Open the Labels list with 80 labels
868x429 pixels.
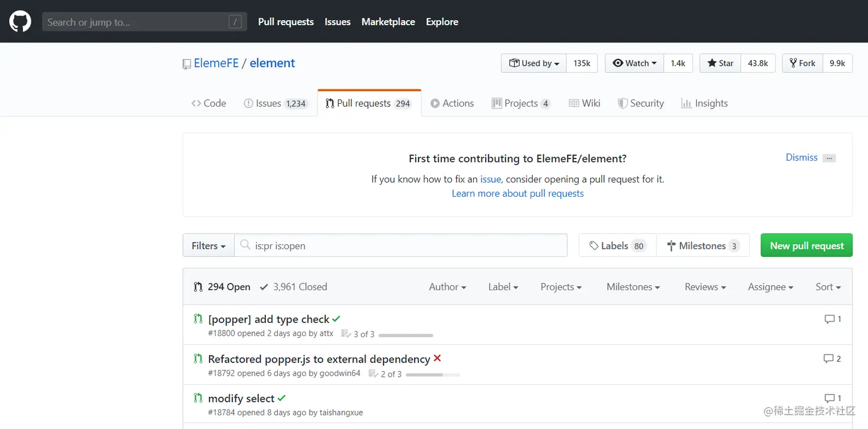tap(618, 245)
